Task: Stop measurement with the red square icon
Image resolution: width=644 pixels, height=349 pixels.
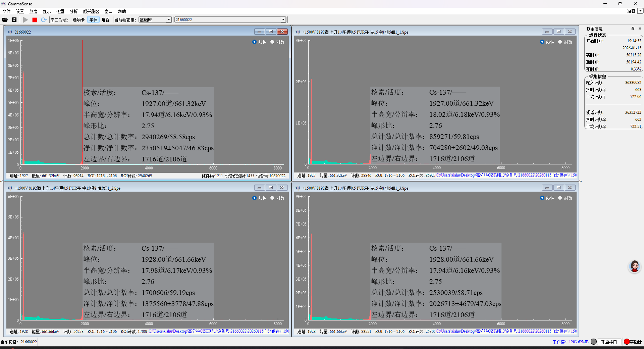Action: (x=35, y=20)
